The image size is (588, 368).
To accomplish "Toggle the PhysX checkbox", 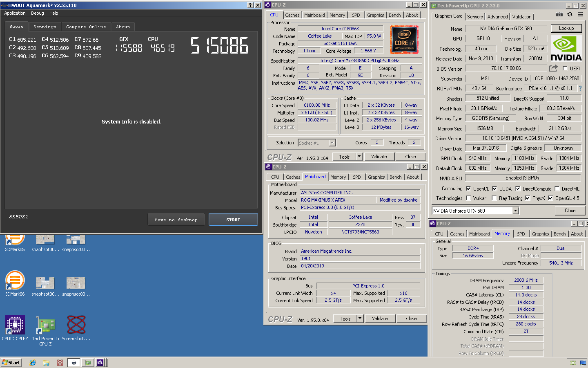I will 528,198.
